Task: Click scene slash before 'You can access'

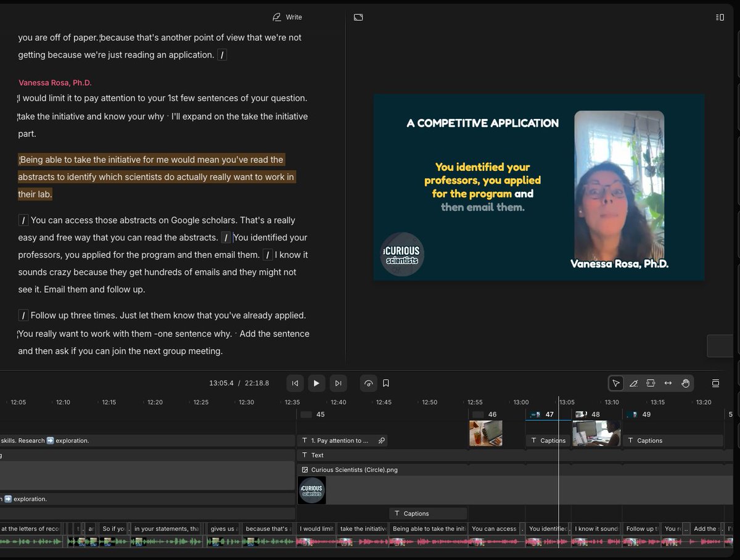Action: (23, 220)
